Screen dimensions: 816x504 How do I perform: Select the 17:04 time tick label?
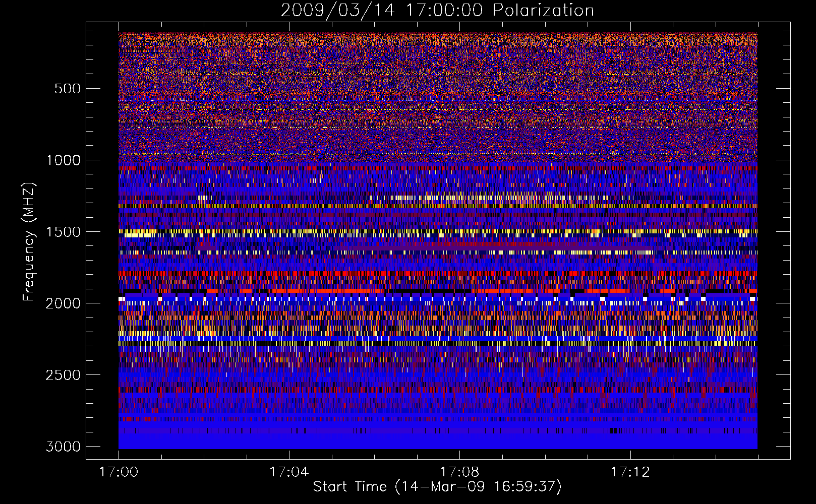coord(289,472)
